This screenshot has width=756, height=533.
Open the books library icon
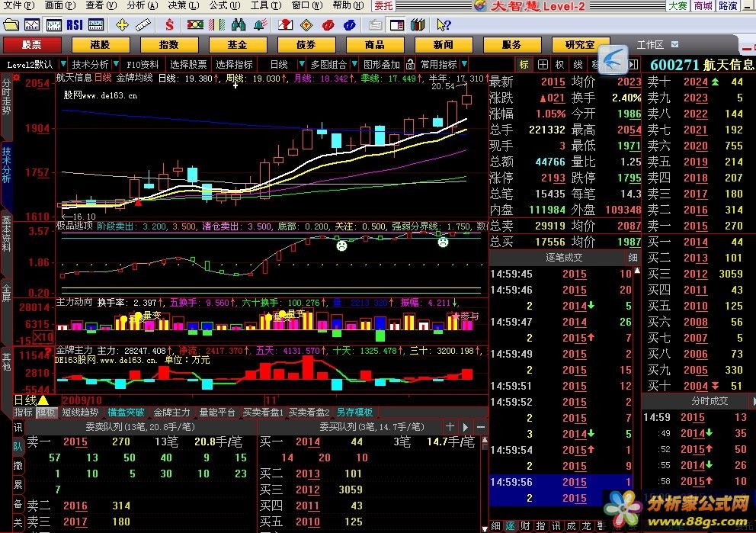coord(418,24)
